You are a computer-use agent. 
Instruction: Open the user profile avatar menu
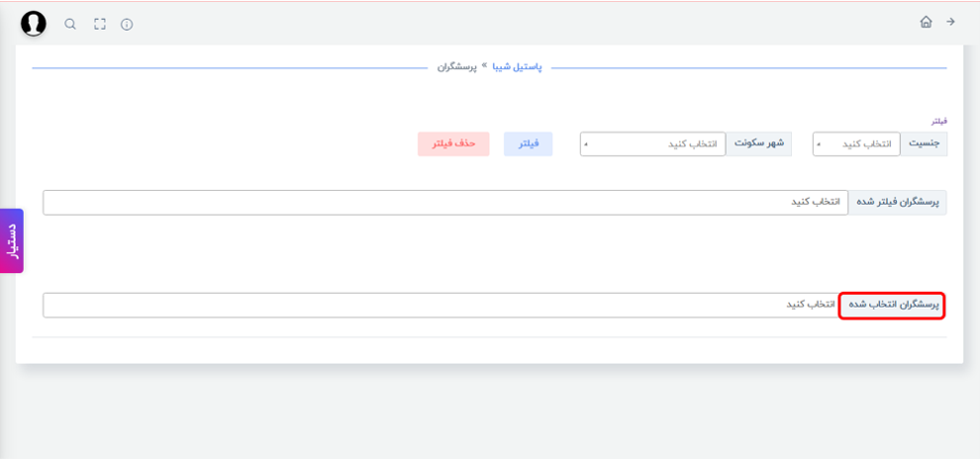click(x=33, y=24)
